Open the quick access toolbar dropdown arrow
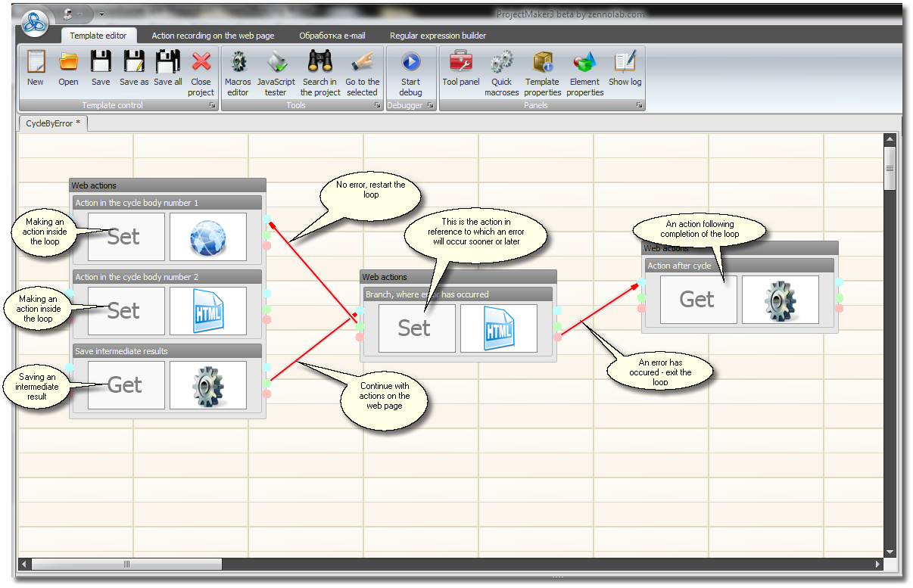 coord(101,14)
